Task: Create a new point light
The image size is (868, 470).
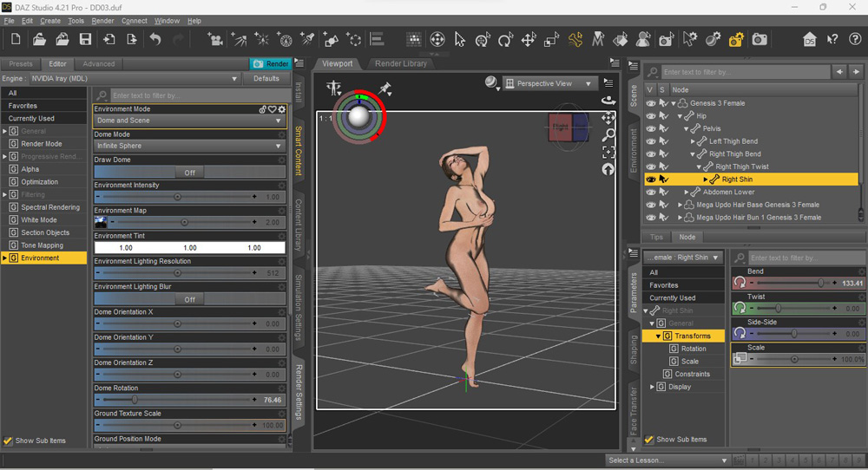Action: [x=262, y=39]
